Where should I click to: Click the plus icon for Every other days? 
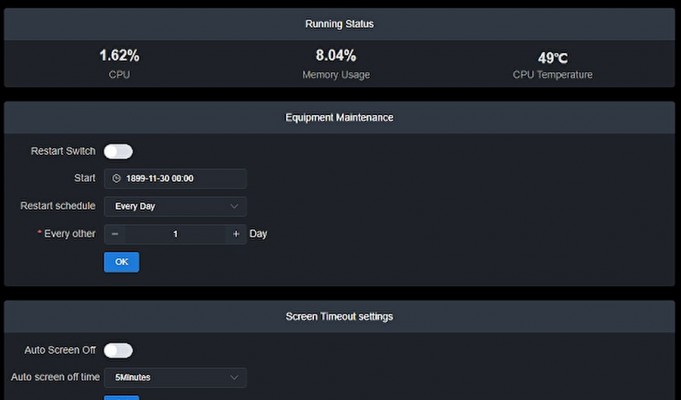[236, 234]
